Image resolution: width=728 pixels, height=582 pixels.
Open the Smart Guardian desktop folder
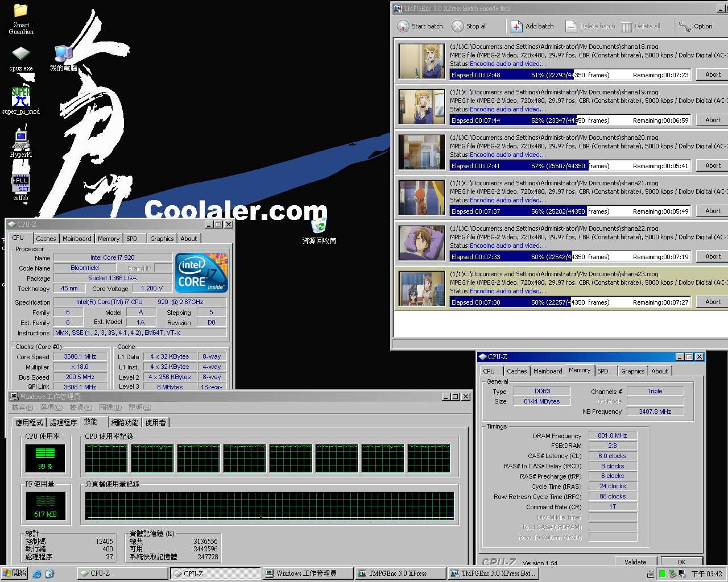[x=21, y=19]
